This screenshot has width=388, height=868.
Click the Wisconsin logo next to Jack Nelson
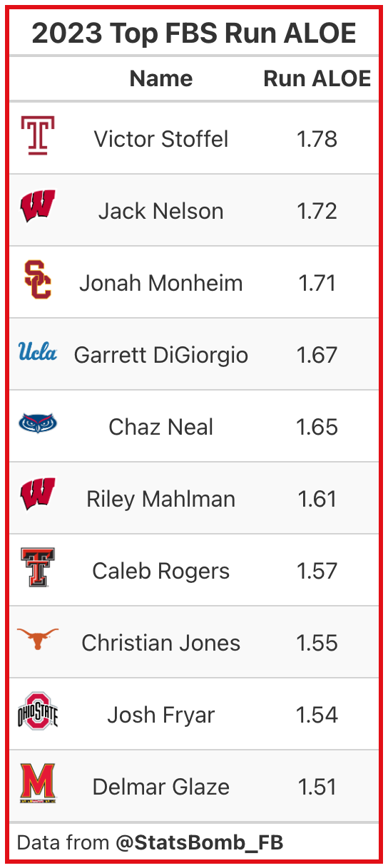coord(38,207)
